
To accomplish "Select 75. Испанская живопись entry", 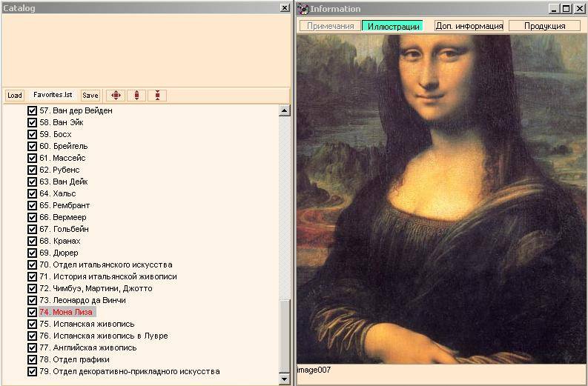I will [x=87, y=325].
